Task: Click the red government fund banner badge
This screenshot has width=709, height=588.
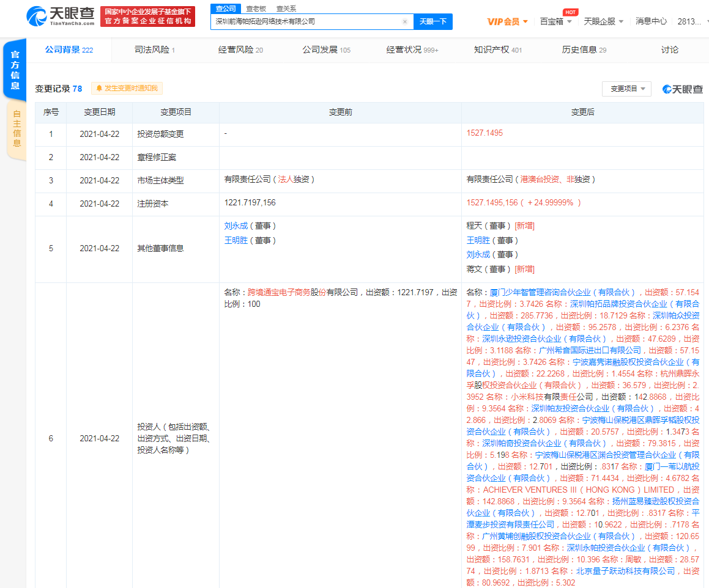Action: 147,17
